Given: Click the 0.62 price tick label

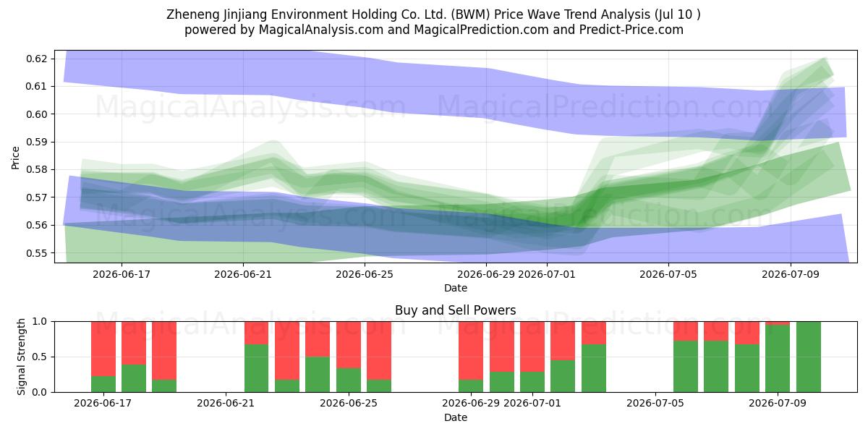Looking at the screenshot, I should click(x=38, y=59).
